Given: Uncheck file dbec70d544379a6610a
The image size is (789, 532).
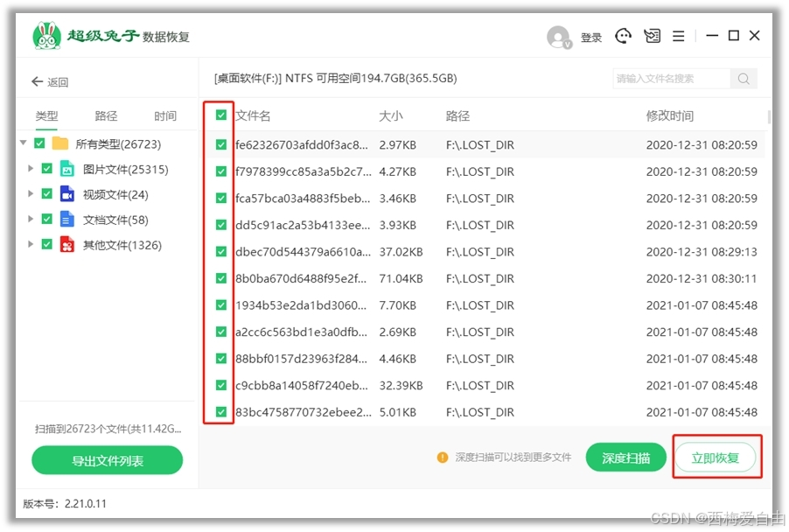Looking at the screenshot, I should click(x=221, y=252).
